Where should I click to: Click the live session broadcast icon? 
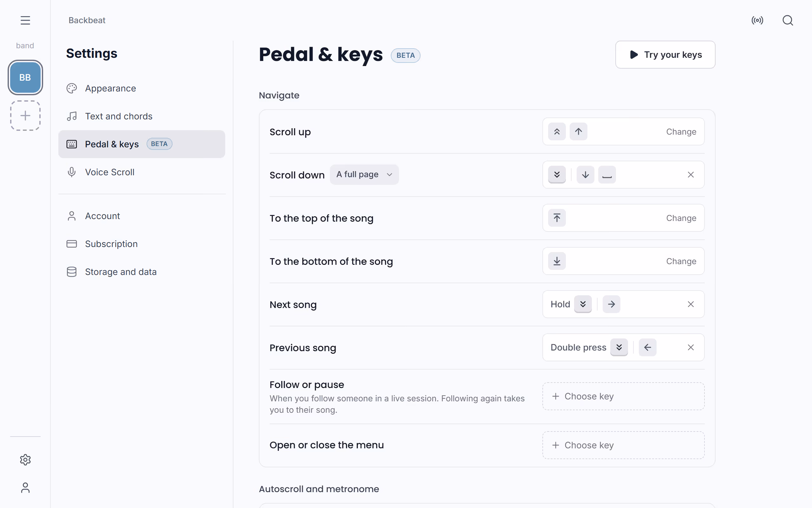coord(757,21)
